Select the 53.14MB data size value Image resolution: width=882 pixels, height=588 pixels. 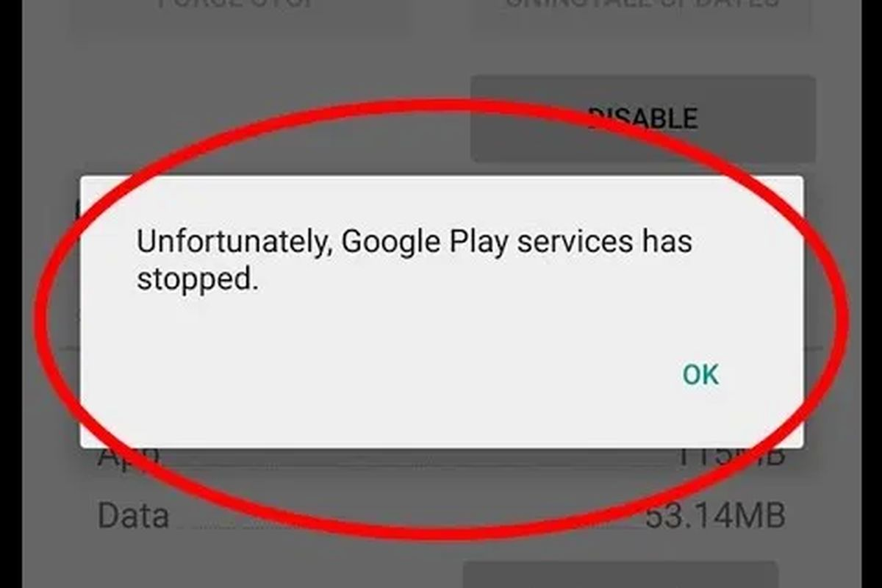pyautogui.click(x=715, y=516)
